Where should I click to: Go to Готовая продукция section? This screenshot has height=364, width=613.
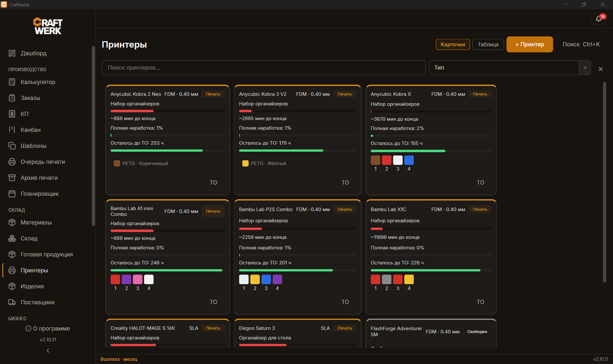pos(47,254)
